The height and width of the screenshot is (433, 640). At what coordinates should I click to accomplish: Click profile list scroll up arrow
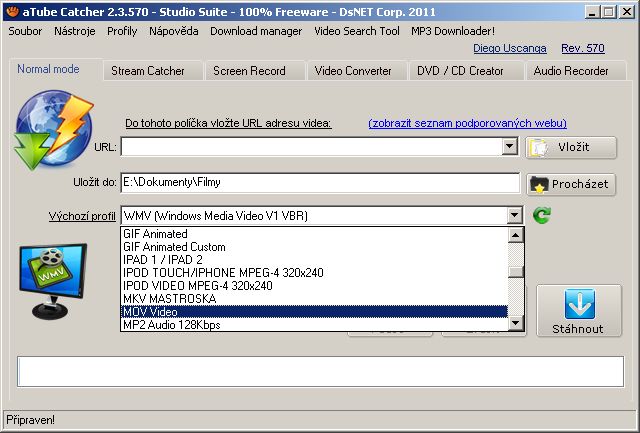point(516,235)
